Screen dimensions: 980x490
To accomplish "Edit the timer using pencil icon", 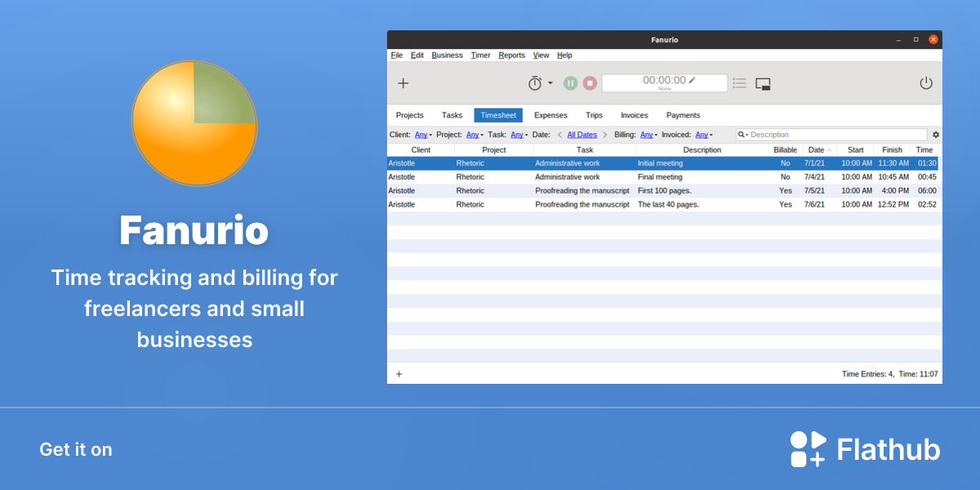I will pyautogui.click(x=693, y=80).
